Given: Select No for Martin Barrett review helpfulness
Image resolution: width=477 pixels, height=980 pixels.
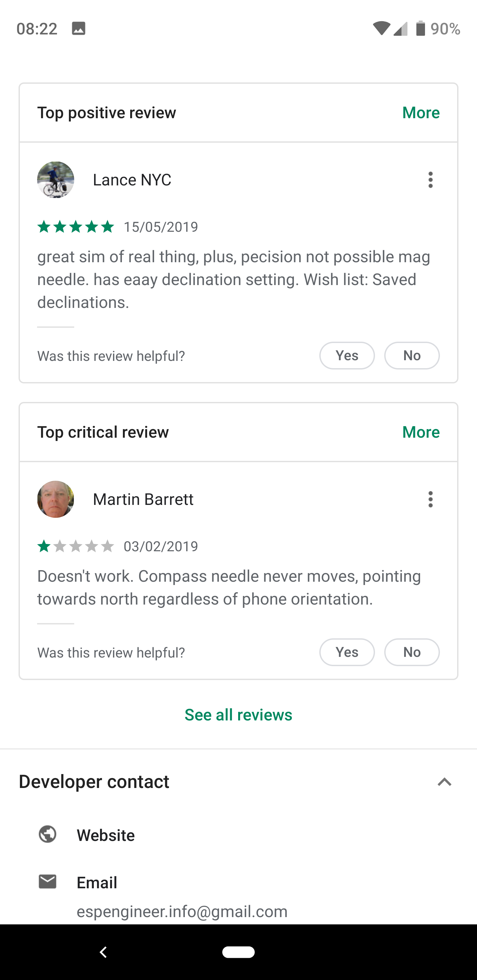Looking at the screenshot, I should pos(412,652).
